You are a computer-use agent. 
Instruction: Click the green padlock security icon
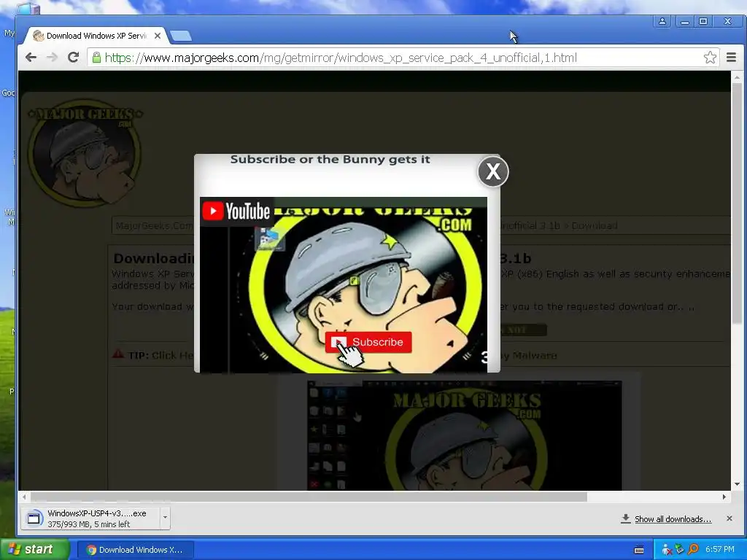96,58
